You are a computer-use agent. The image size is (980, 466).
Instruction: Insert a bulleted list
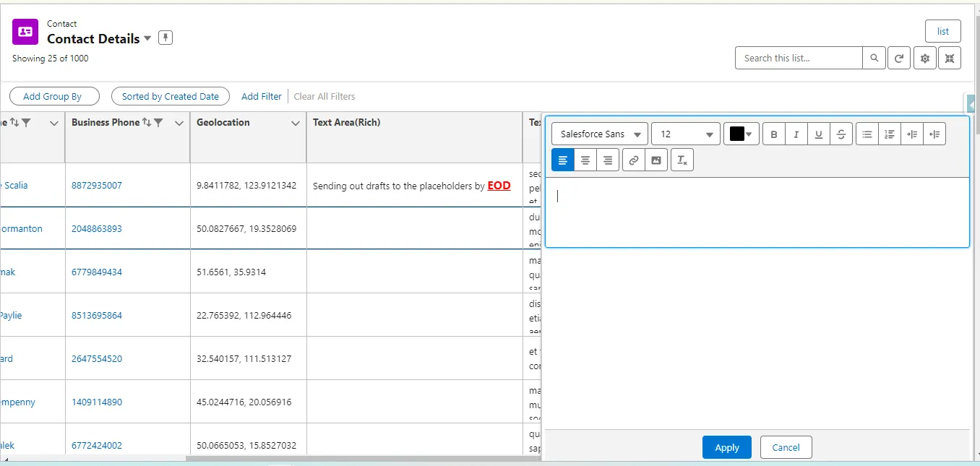point(867,134)
